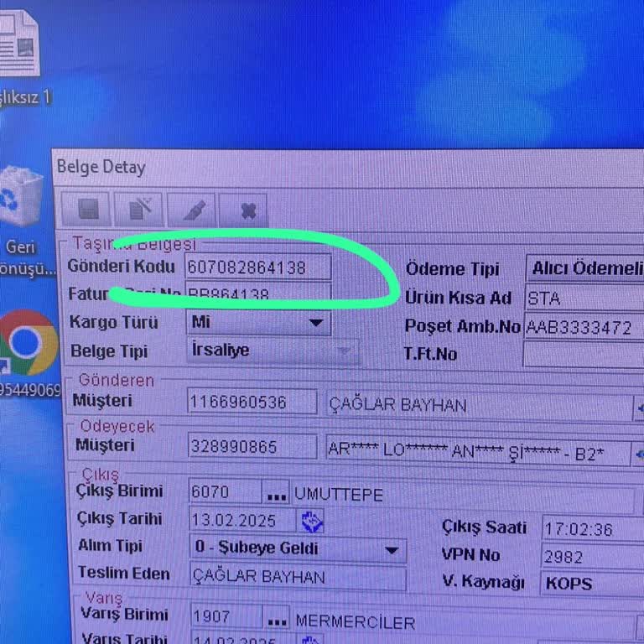Click the Çıkış Birimi label
Image resolution: width=644 pixels, height=644 pixels.
119,491
